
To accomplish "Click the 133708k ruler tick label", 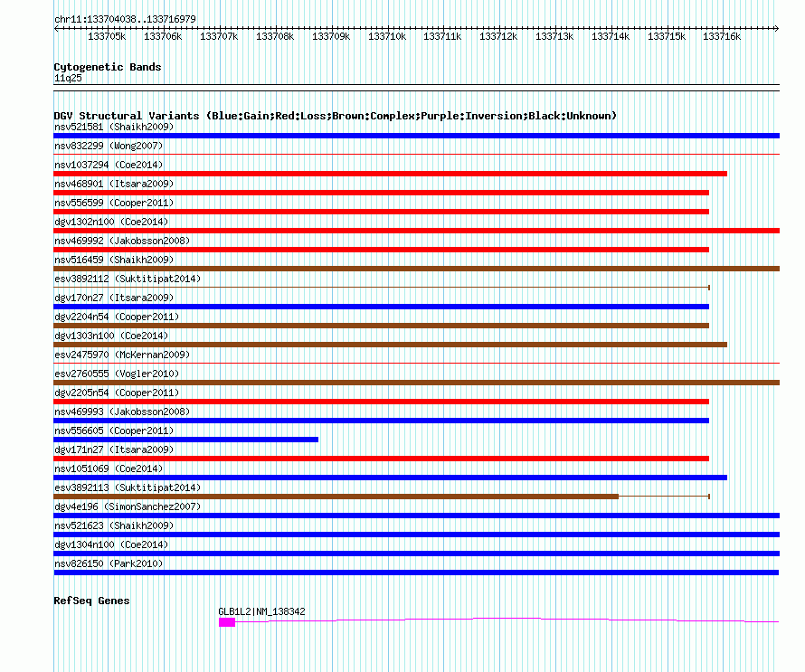I will (x=275, y=36).
